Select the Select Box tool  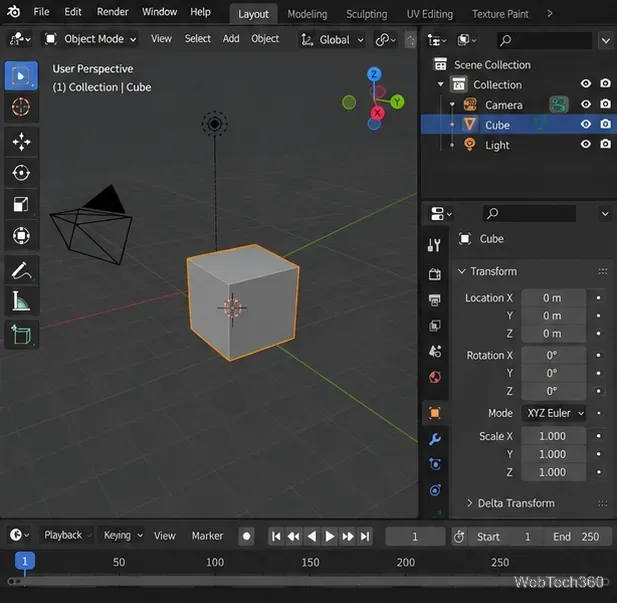pyautogui.click(x=21, y=76)
